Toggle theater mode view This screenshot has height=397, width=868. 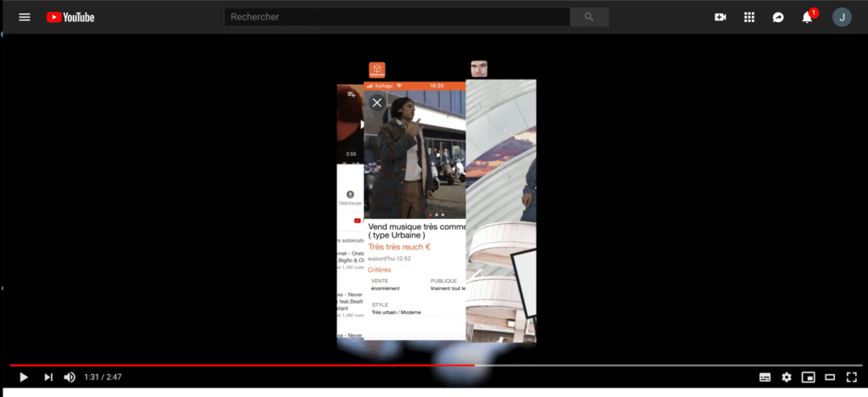(831, 377)
